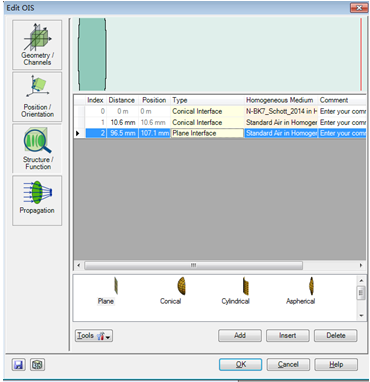
Task: Delete the selected interface row
Action: pos(336,336)
